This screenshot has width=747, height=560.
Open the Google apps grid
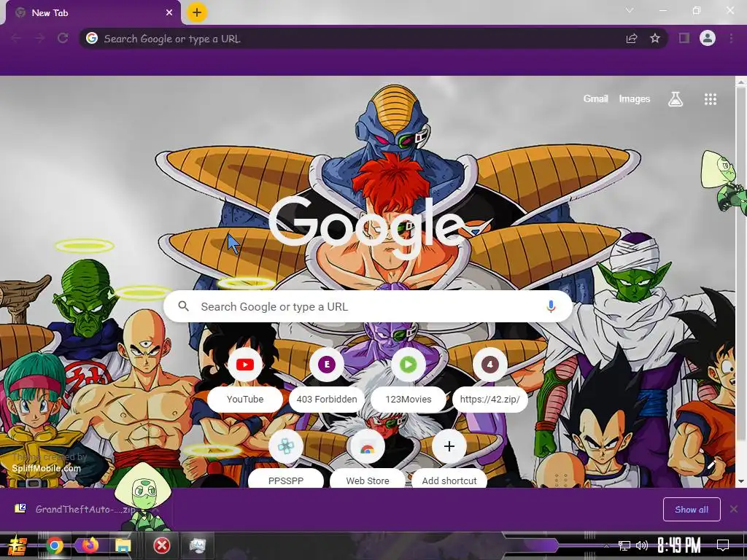click(x=711, y=99)
